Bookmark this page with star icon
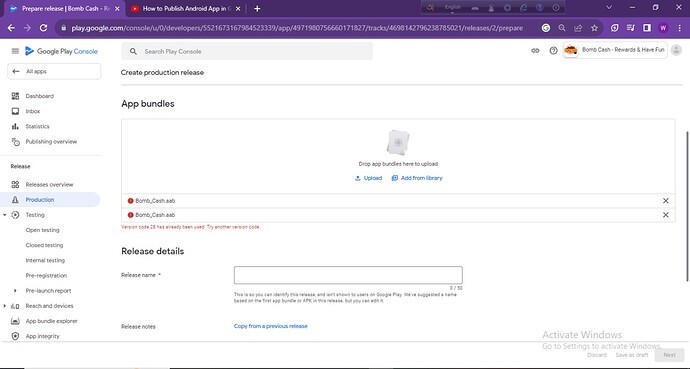 (x=595, y=28)
